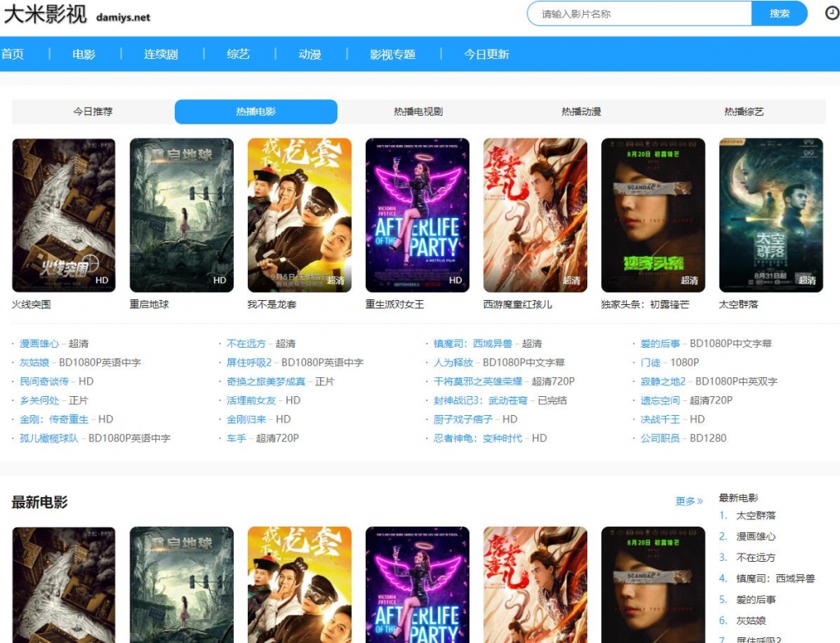Viewport: 840px width, 643px height.
Task: Open the 电影 navigation item
Action: point(84,54)
